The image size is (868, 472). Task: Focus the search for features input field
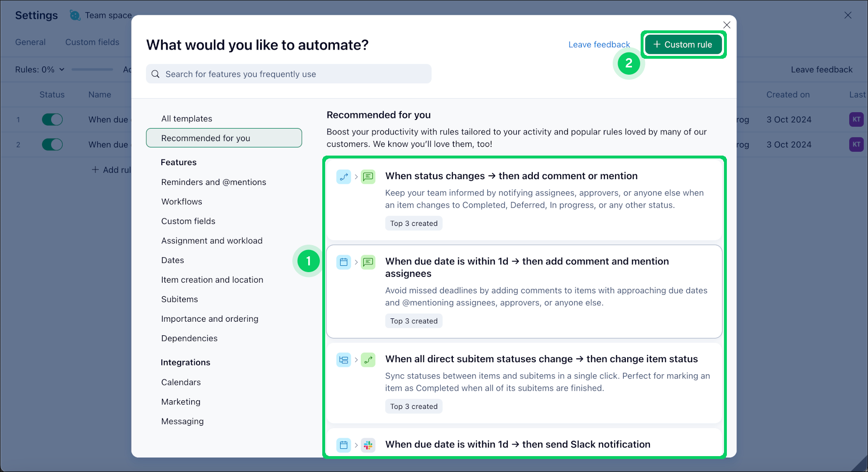click(294, 74)
